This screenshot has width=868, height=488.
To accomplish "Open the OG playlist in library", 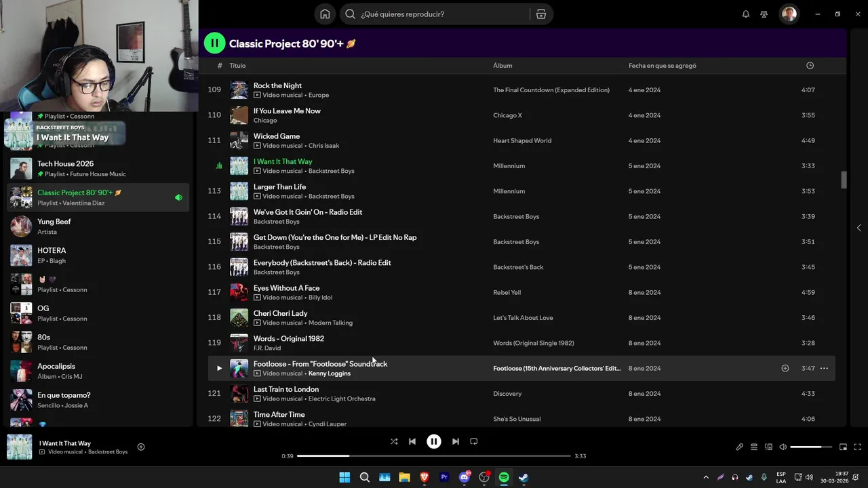I will pos(98,313).
